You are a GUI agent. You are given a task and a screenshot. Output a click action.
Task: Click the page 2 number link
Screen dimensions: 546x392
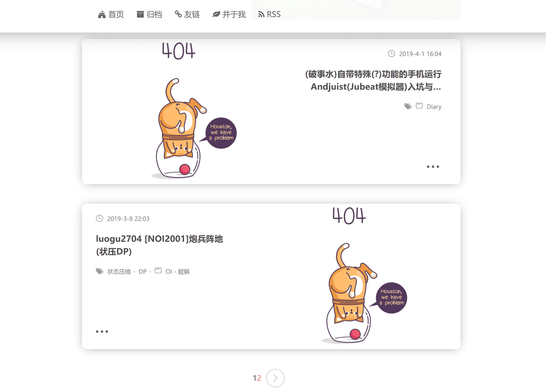[x=258, y=378]
